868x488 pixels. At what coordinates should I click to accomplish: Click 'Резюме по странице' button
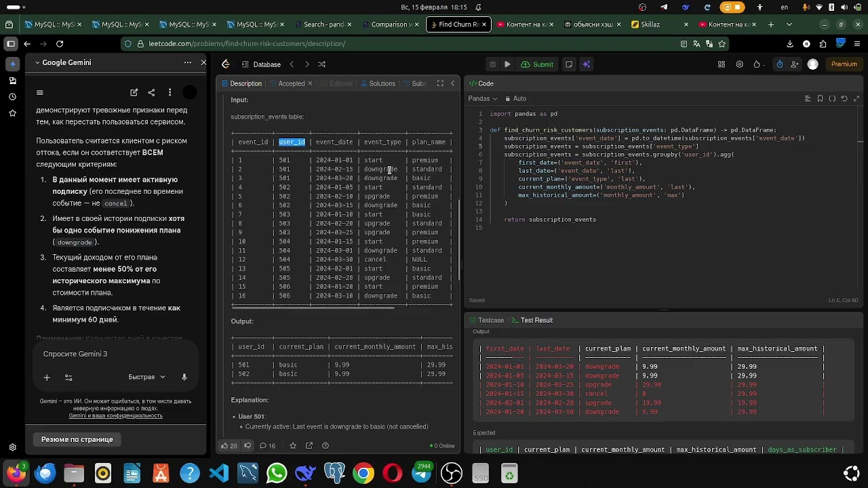[x=77, y=439]
